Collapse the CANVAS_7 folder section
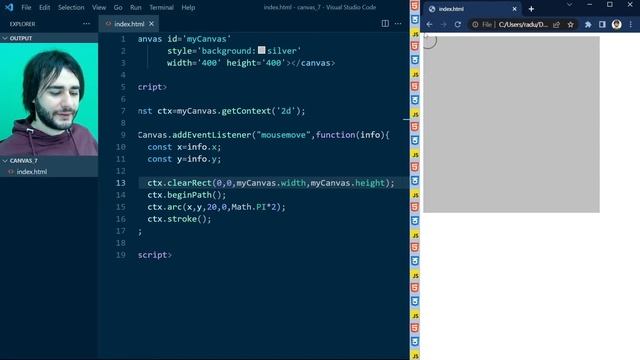 point(49,161)
